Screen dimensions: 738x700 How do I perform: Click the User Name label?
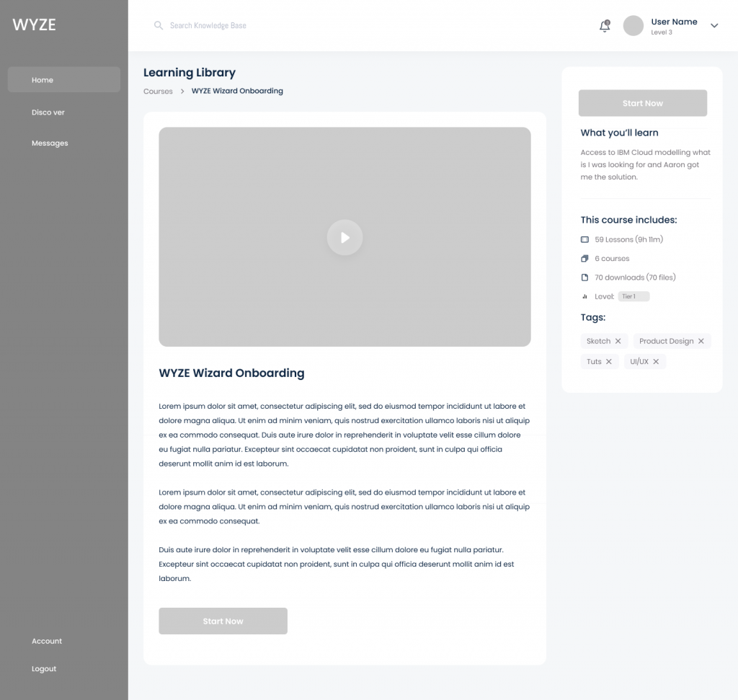click(x=674, y=22)
